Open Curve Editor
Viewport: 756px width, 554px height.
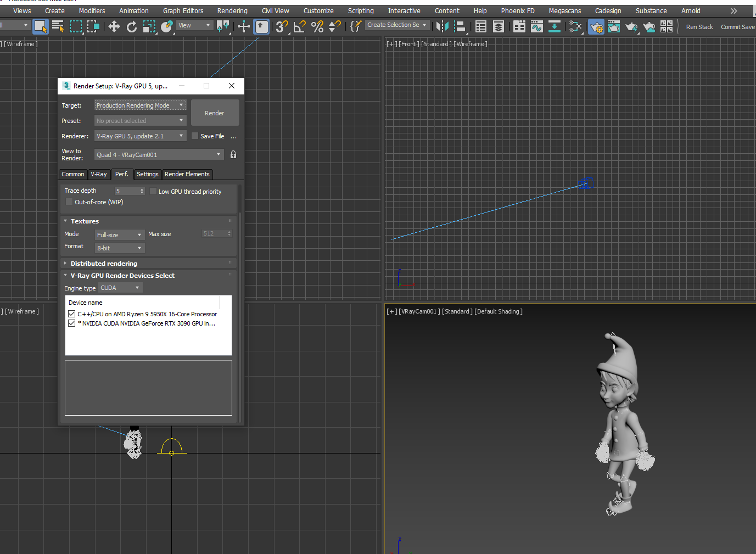pos(537,26)
